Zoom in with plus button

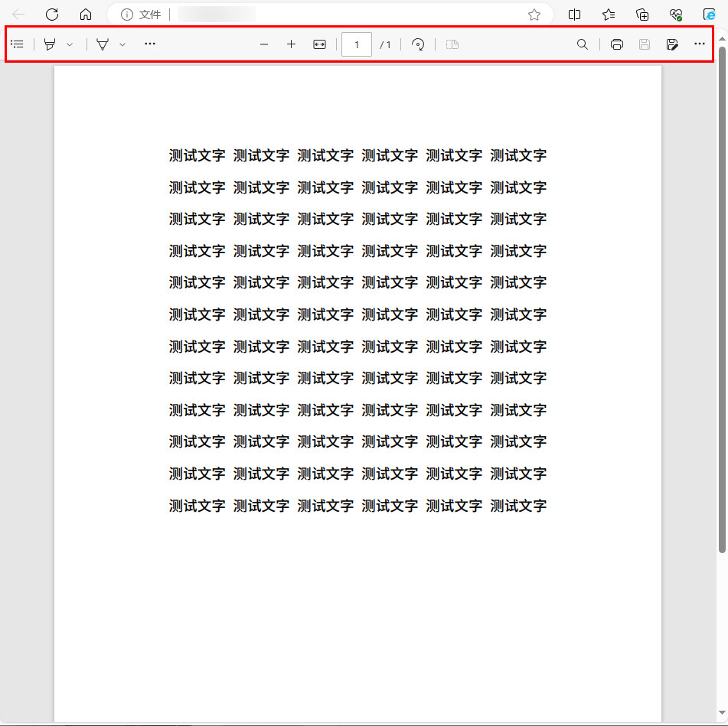point(291,44)
